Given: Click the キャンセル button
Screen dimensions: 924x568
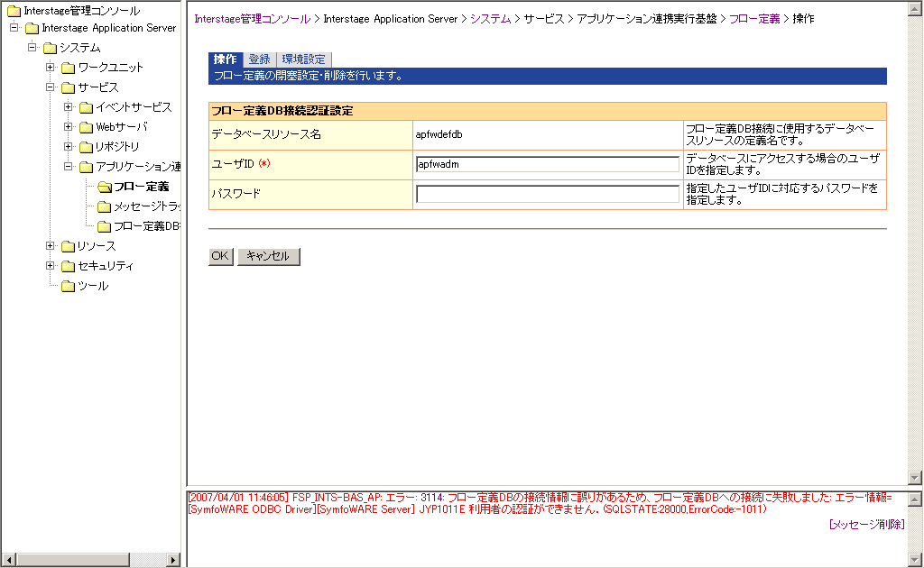Looking at the screenshot, I should [x=268, y=256].
